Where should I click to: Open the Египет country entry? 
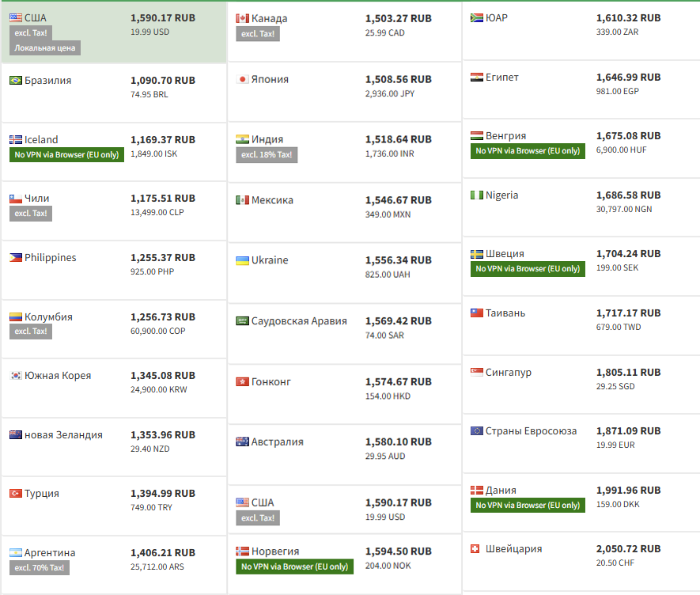pos(502,78)
